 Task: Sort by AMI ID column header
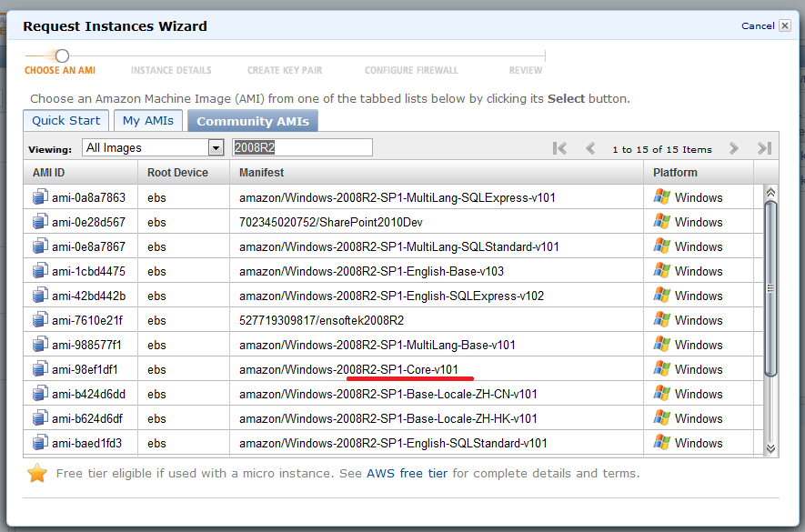click(81, 173)
